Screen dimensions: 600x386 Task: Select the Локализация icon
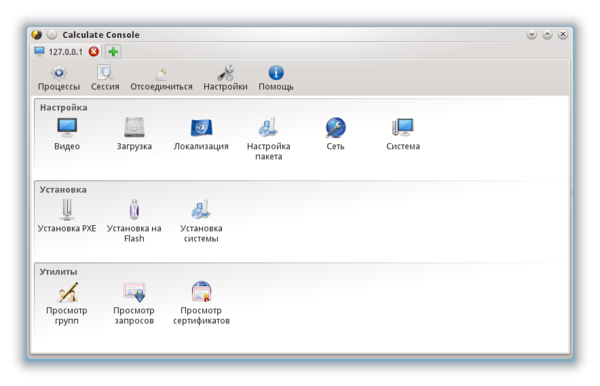tap(201, 134)
